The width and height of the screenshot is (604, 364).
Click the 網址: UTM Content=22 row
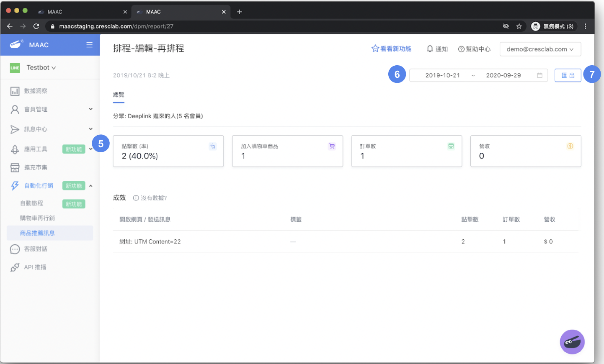[346, 241]
